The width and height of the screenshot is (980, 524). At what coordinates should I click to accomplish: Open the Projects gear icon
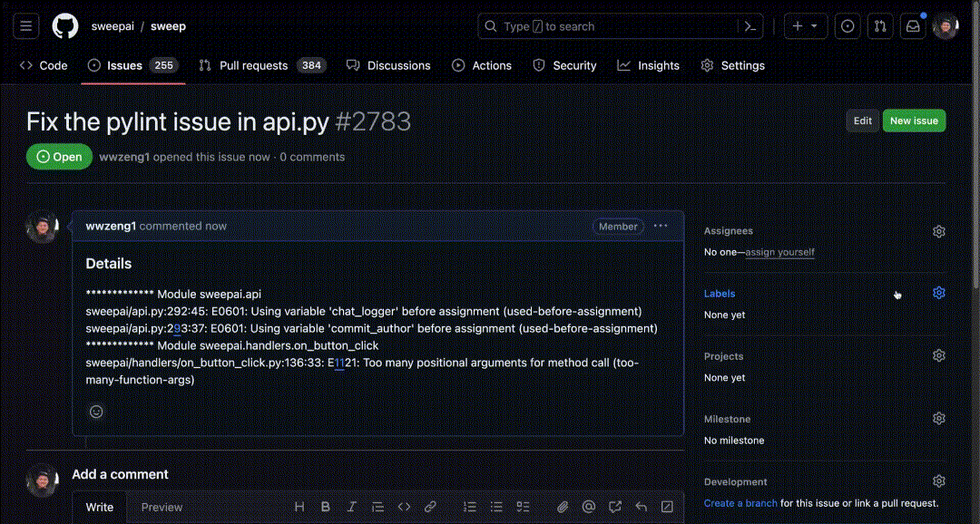939,355
